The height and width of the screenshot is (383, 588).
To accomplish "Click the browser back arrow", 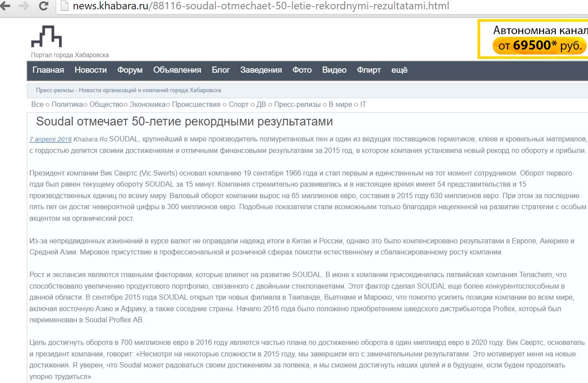I will (x=5, y=6).
